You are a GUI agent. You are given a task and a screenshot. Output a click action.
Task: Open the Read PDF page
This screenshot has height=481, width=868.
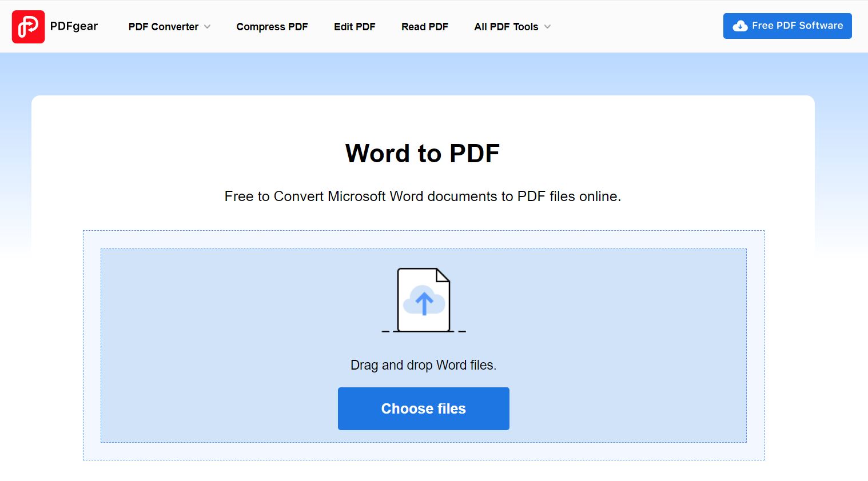(424, 27)
